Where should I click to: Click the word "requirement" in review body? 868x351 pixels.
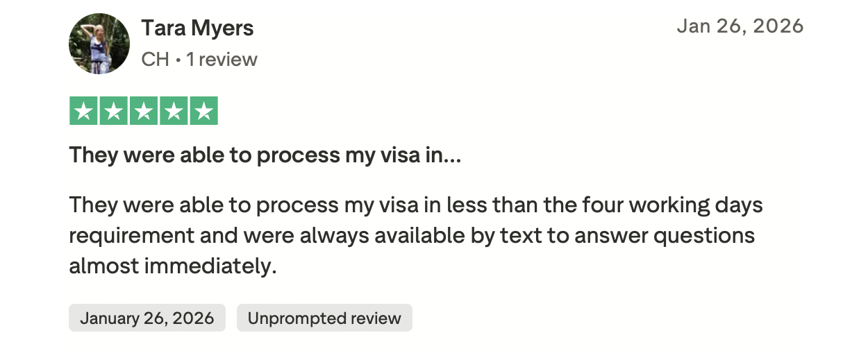coord(131,236)
